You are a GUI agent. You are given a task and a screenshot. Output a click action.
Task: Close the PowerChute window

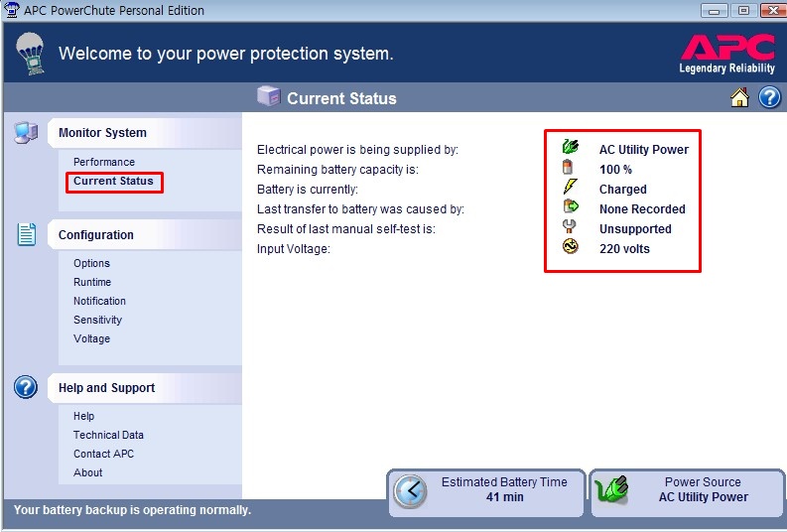772,10
